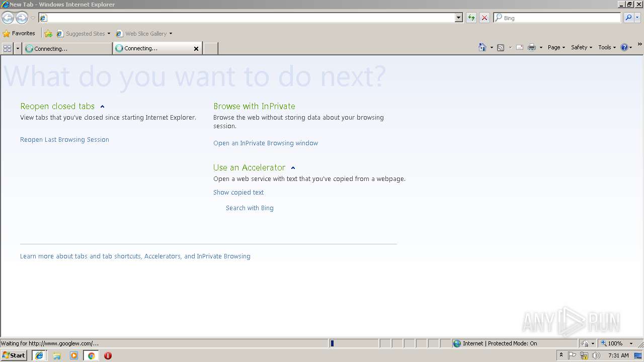The width and height of the screenshot is (644, 362).
Task: Click the browser Forward arrow button
Action: pos(22,18)
